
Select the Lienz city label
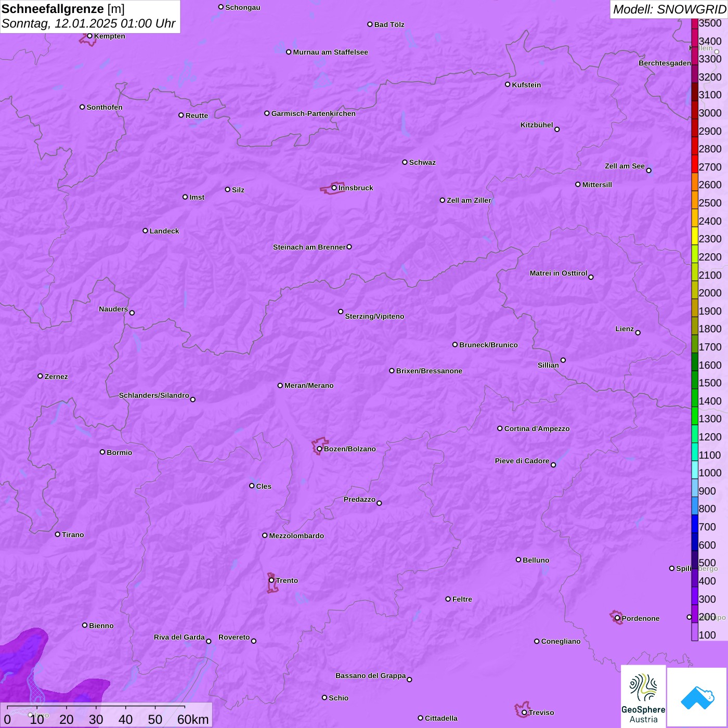point(625,329)
